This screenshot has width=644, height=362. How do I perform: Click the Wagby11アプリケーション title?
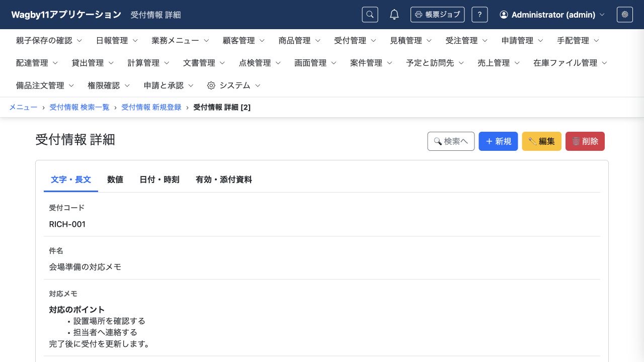click(x=66, y=15)
